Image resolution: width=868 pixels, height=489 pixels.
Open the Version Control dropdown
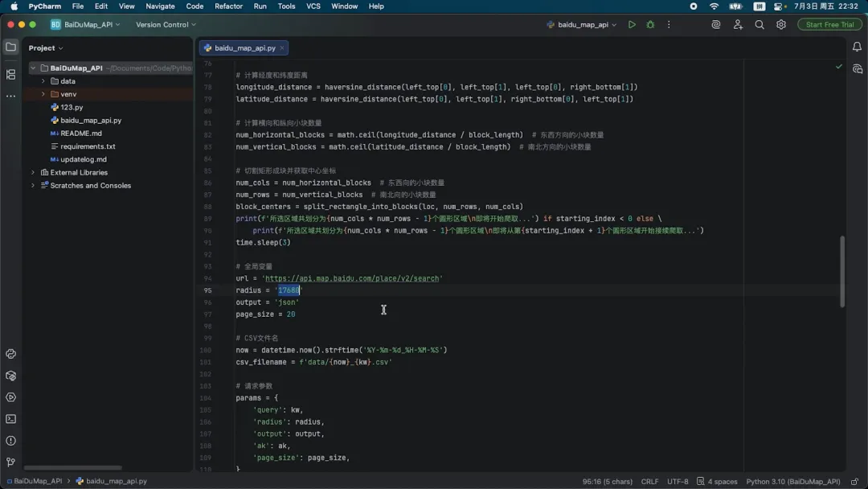click(x=166, y=24)
